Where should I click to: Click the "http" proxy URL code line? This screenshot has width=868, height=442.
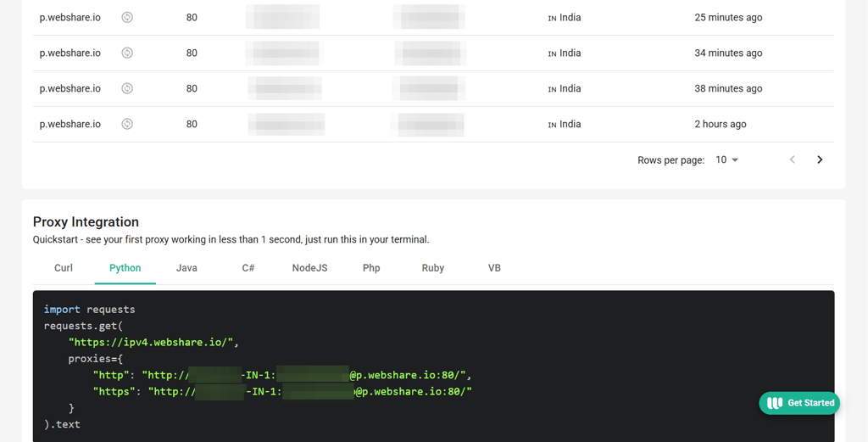pos(282,375)
